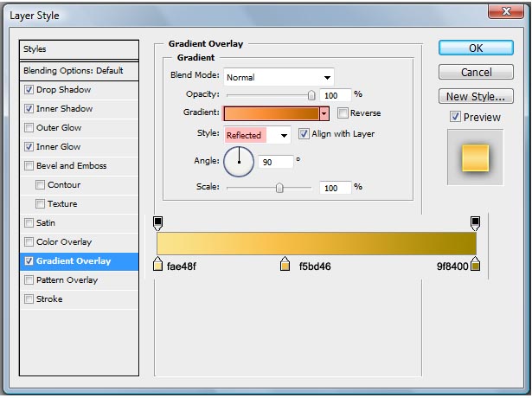Screen dimensions: 532x398
Task: Open the Bevel and Emboss settings
Action: pyautogui.click(x=71, y=165)
